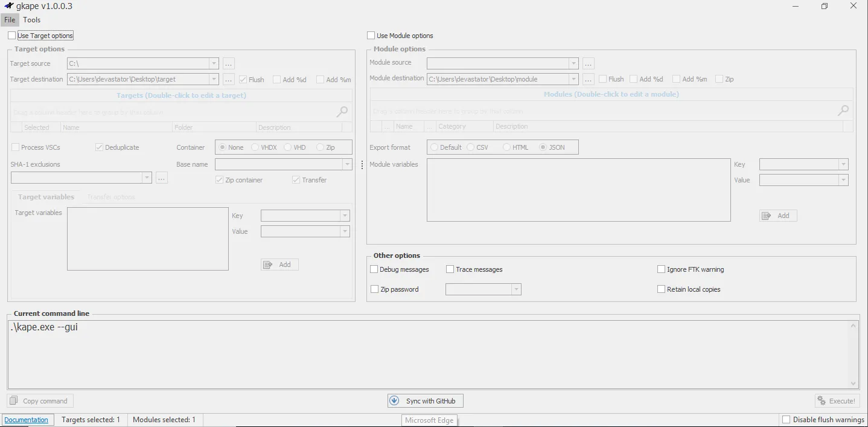868x427 pixels.
Task: Open Zip password dropdown
Action: pyautogui.click(x=516, y=289)
